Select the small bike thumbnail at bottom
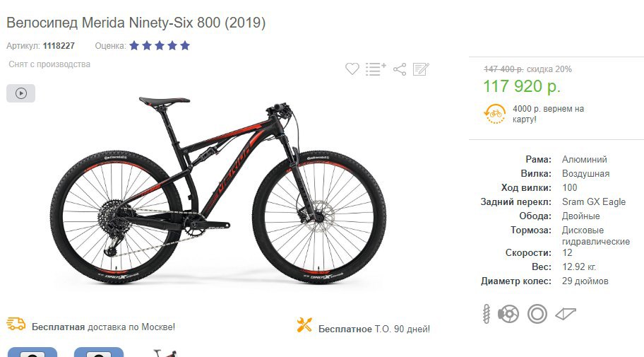 click(165, 353)
